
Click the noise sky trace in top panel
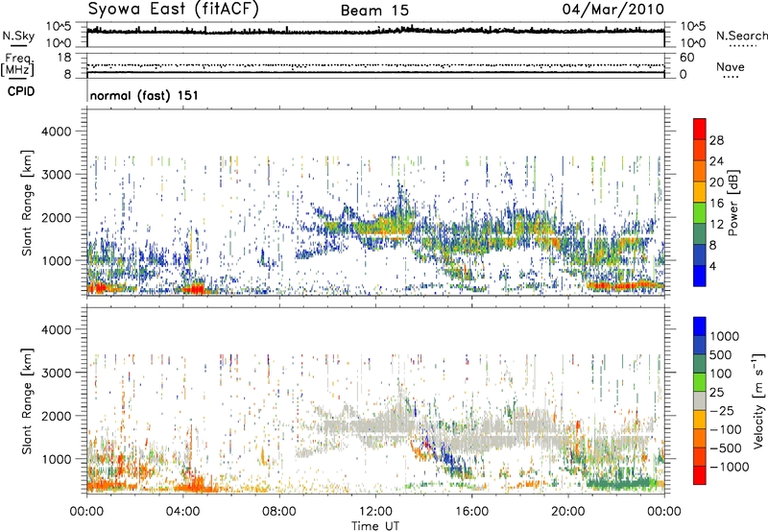click(x=375, y=31)
